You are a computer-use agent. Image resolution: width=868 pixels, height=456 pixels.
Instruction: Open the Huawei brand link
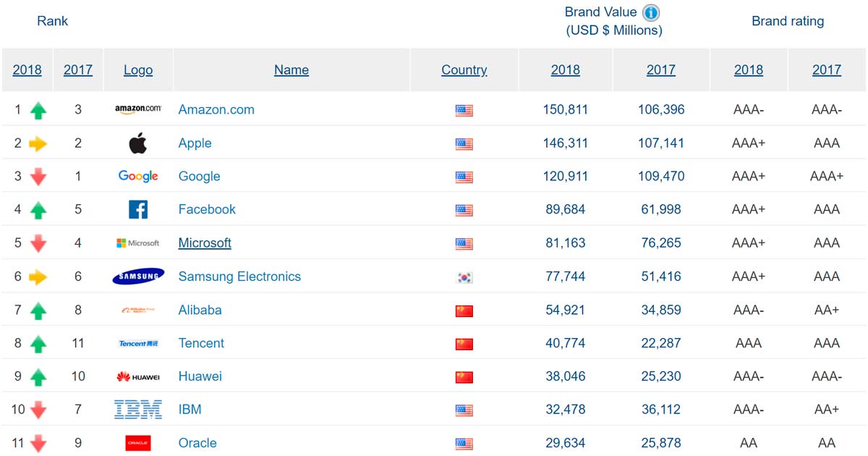[200, 376]
